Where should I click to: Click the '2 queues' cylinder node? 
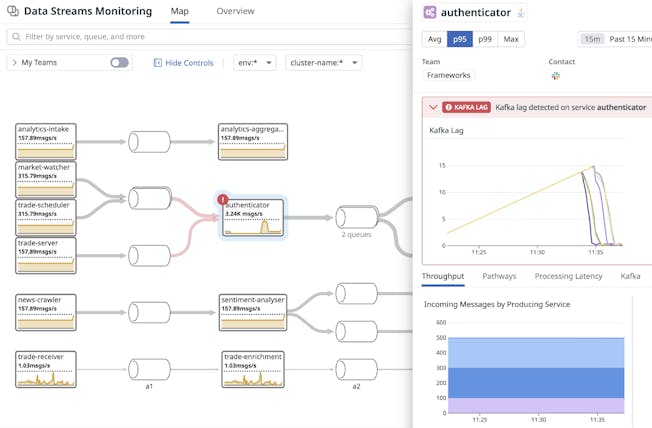355,217
